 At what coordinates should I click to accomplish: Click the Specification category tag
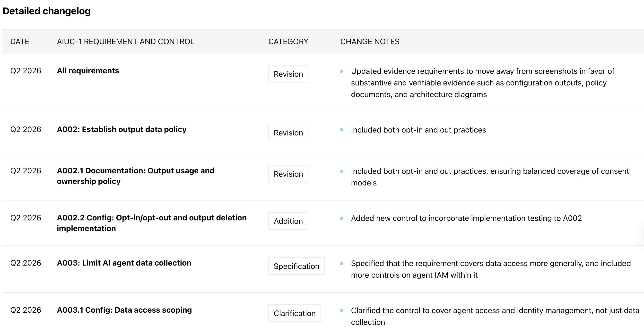click(x=296, y=266)
